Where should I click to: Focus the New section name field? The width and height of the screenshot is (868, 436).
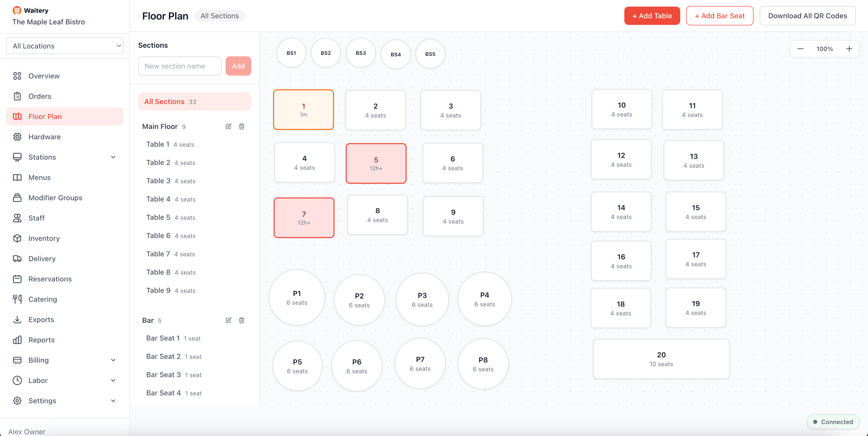[180, 66]
